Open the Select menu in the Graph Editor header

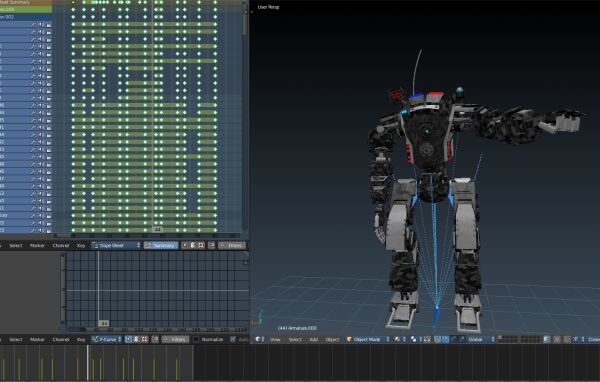click(x=16, y=340)
